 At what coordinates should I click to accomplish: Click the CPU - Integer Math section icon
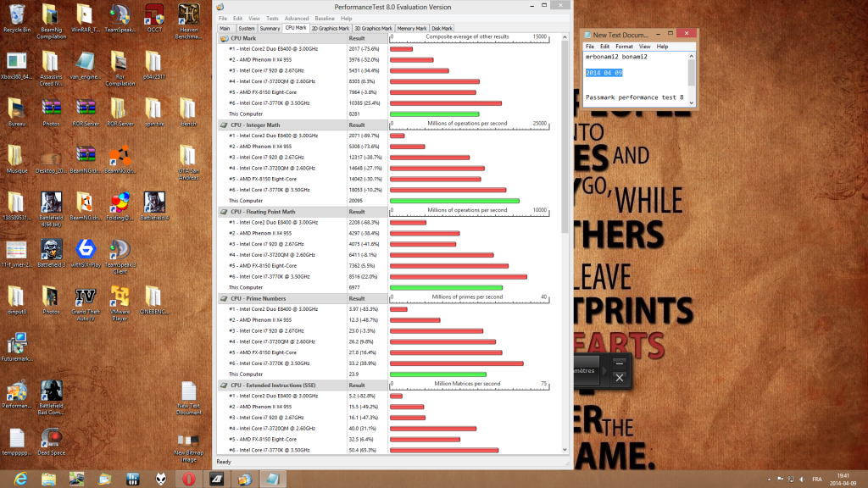point(224,125)
